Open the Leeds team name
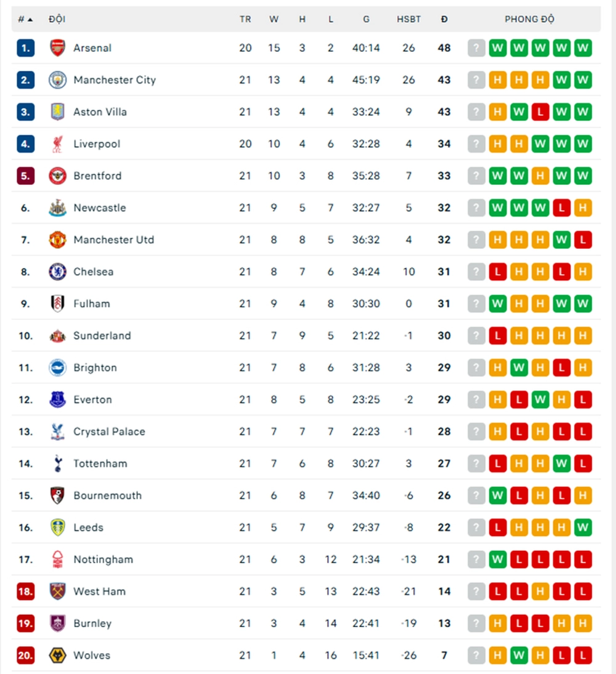Screen dimensions: 616x674 [x=88, y=527]
